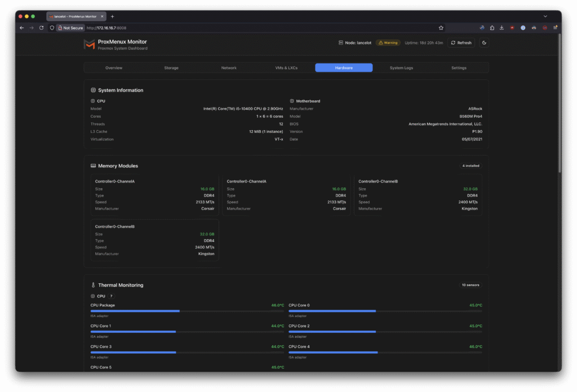Switch to the Storage tab
The width and height of the screenshot is (577, 392).
171,68
